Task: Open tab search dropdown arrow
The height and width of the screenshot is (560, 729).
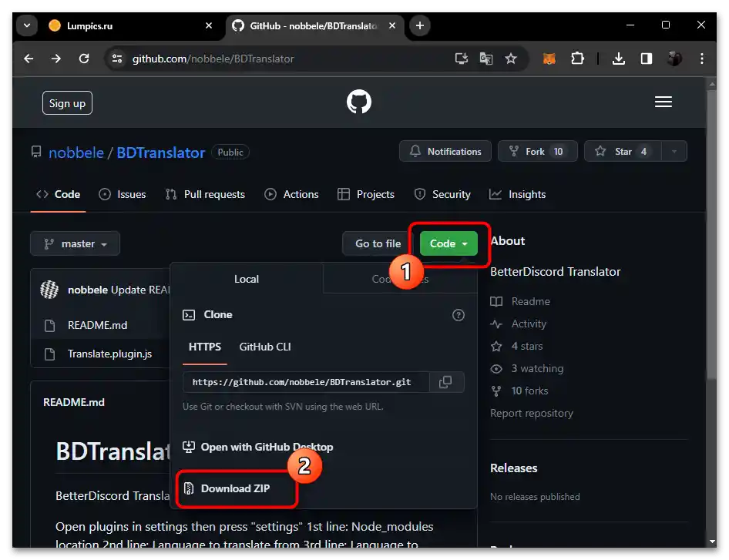Action: 27,25
